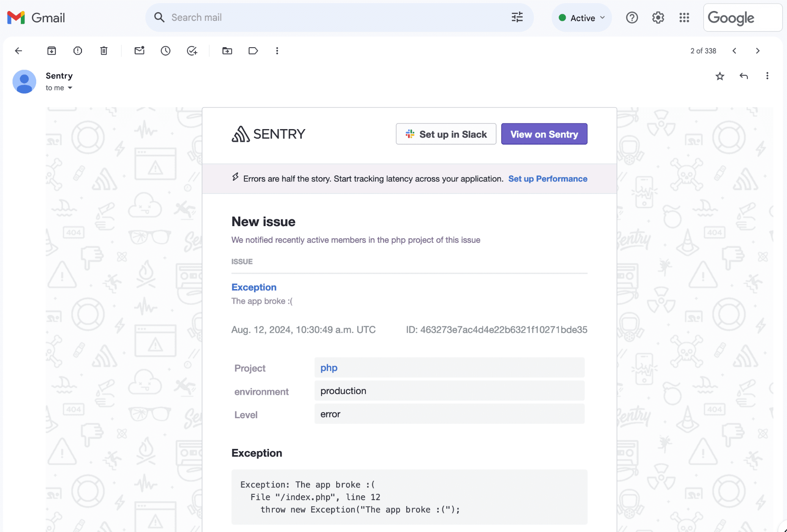
Task: Go to the older email arrow
Action: pyautogui.click(x=757, y=51)
